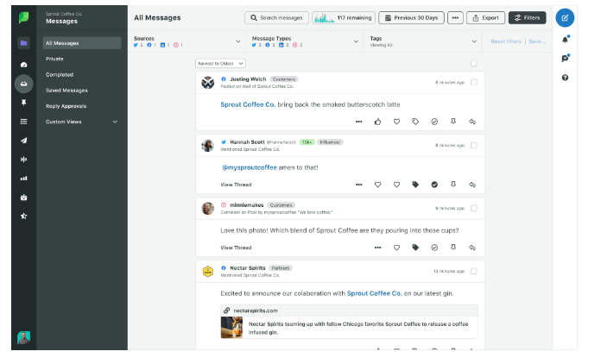Click the 117 remaining messages chart
The image size is (601, 364).
pos(344,17)
